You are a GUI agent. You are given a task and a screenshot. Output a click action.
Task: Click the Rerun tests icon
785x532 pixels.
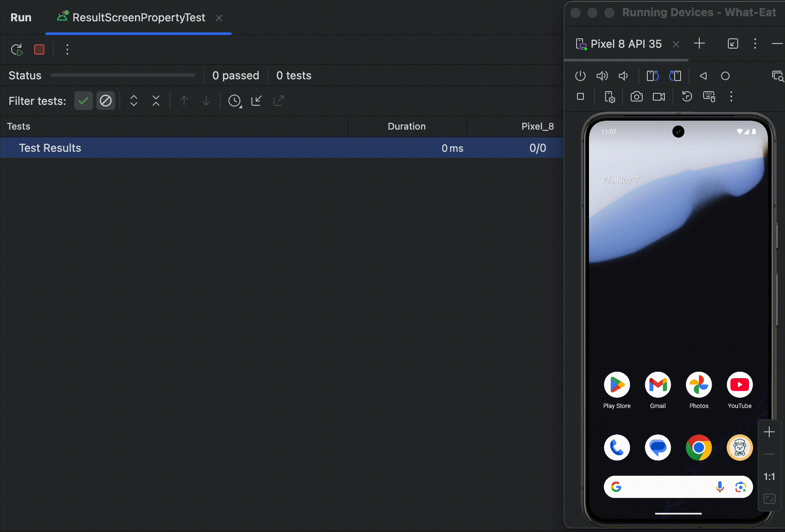pyautogui.click(x=17, y=50)
